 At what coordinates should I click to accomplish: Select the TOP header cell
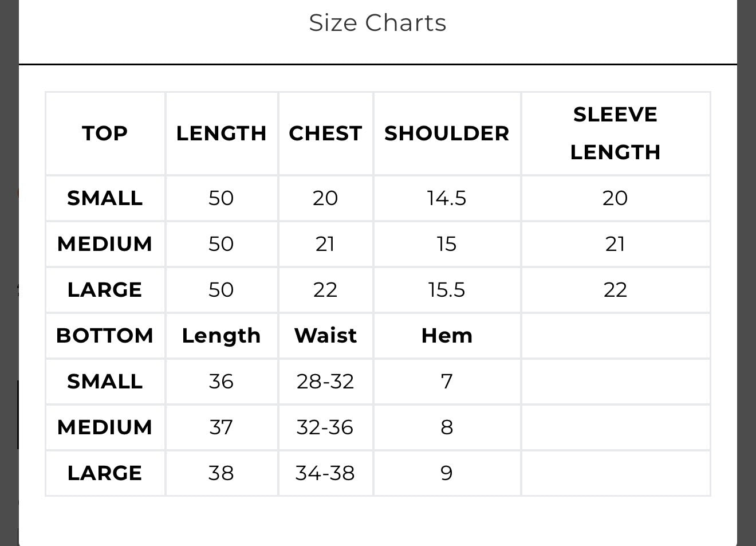point(105,133)
